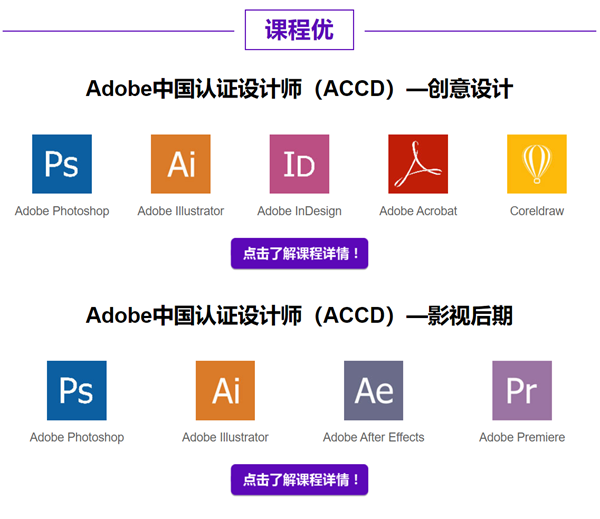Click the Illustrator icon under 创意设计

(181, 164)
